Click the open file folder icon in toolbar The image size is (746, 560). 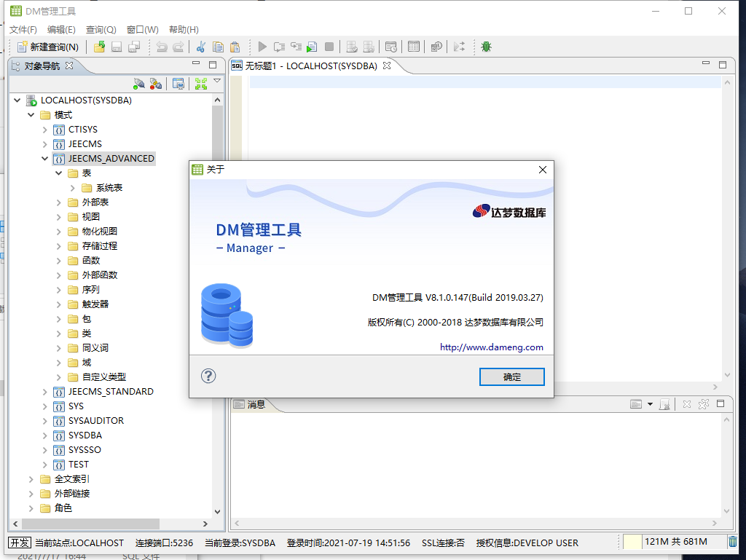click(x=99, y=47)
